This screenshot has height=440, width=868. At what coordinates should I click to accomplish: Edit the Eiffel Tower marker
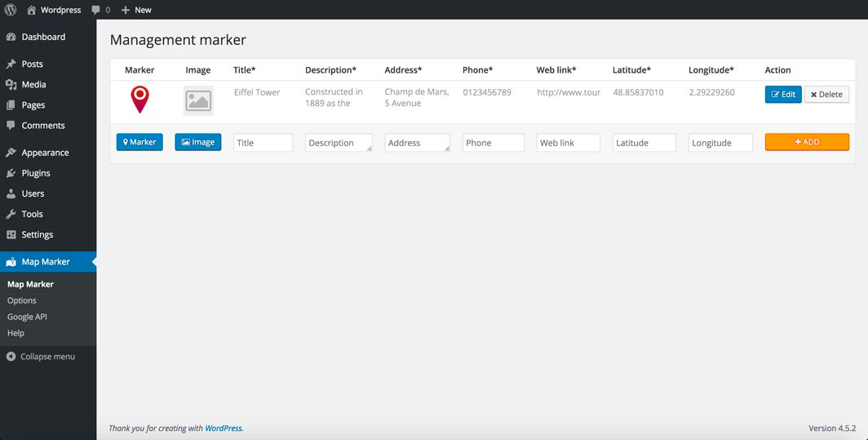783,94
